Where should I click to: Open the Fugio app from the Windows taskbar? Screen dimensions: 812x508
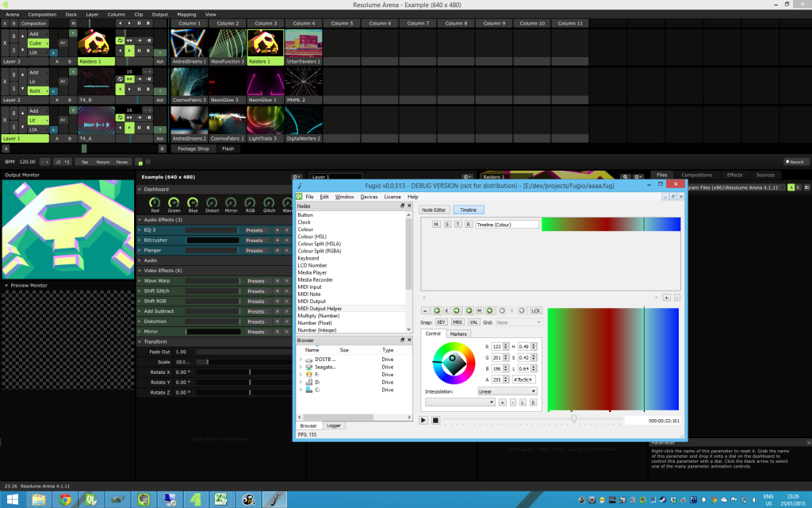pos(275,499)
